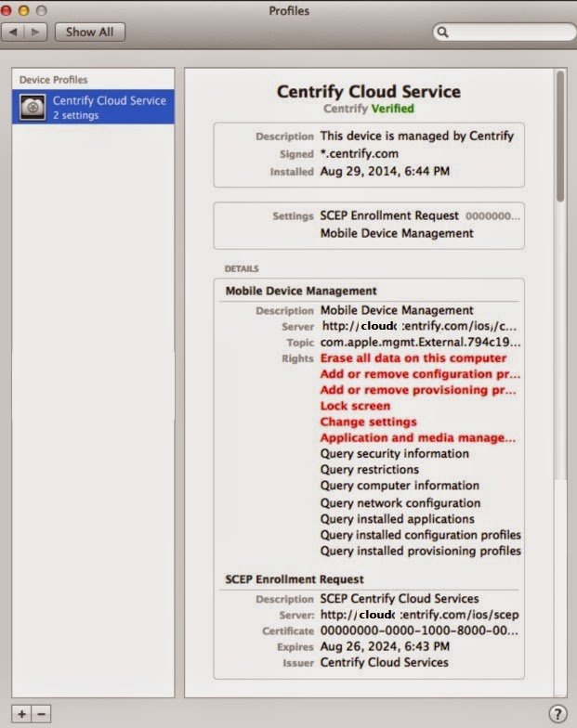Open the Show All preferences view
This screenshot has width=577, height=728.
89,32
